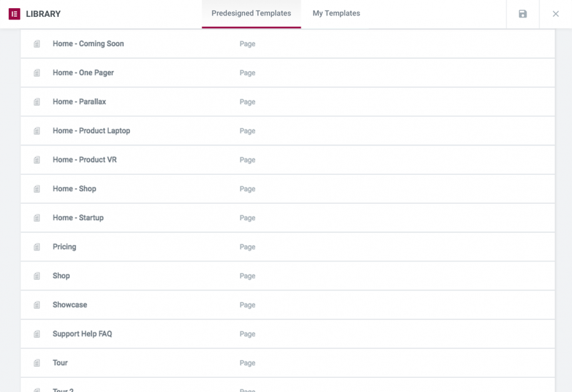Click the Elementor logo icon

14,14
